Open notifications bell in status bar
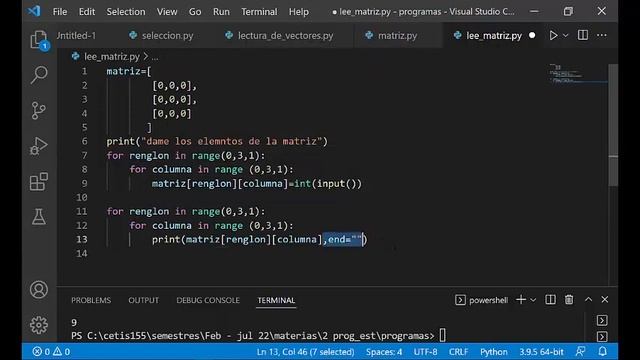 click(x=602, y=351)
